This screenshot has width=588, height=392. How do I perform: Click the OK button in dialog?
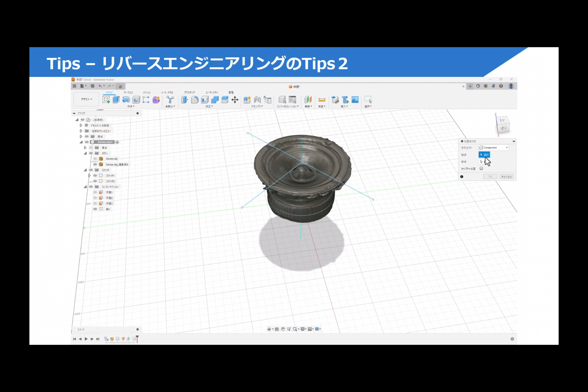(x=490, y=177)
